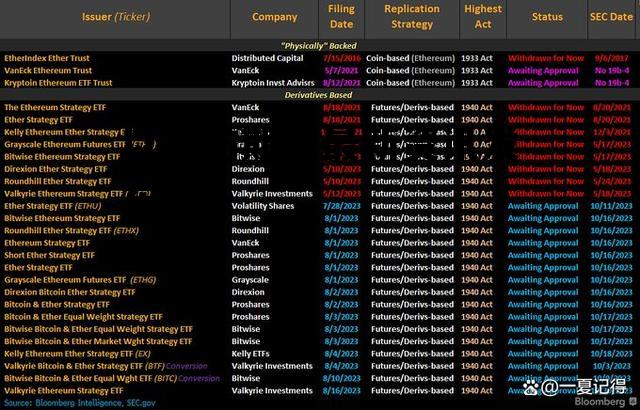Select the 12/3/2021 SEC date cell
Image resolution: width=640 pixels, height=410 pixels.
pyautogui.click(x=611, y=132)
